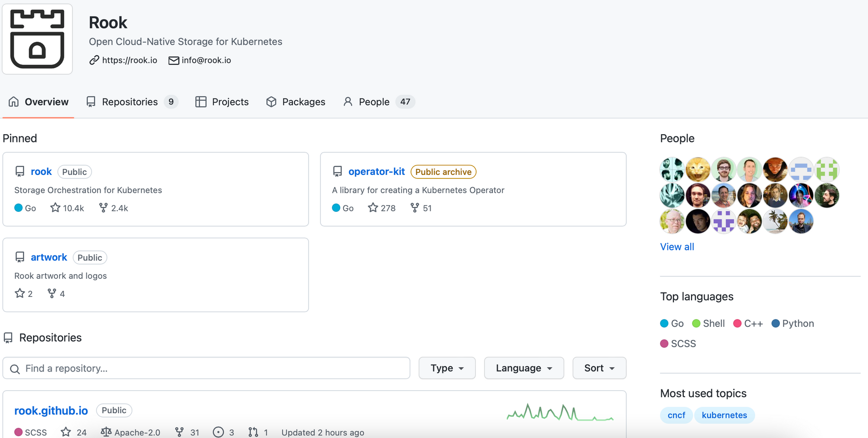Image resolution: width=868 pixels, height=438 pixels.
Task: Click the Rook organization castle logo
Action: pyautogui.click(x=37, y=39)
